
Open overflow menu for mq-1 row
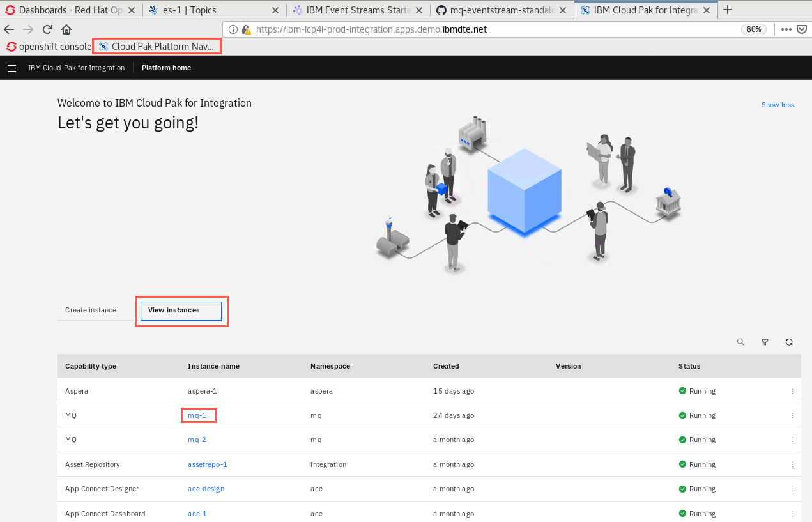(x=793, y=415)
